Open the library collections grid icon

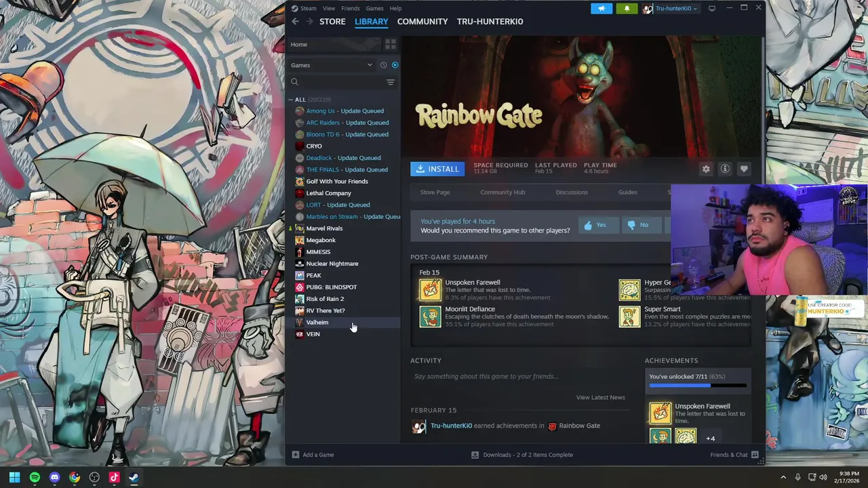click(x=391, y=44)
